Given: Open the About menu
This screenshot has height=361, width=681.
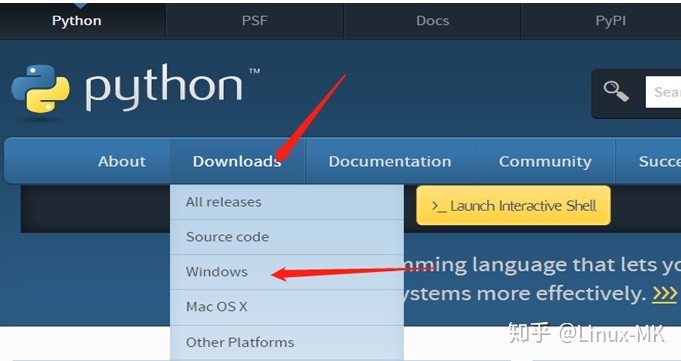Looking at the screenshot, I should pos(122,161).
